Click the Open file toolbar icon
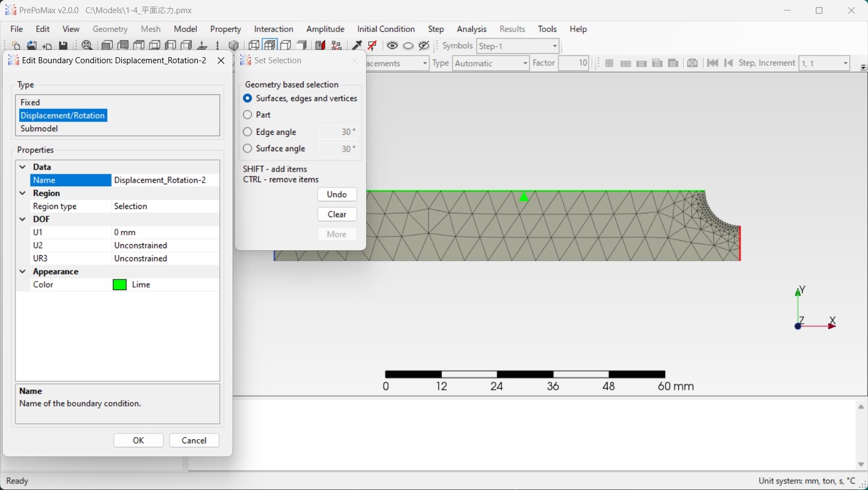This screenshot has width=868, height=490. [x=32, y=46]
